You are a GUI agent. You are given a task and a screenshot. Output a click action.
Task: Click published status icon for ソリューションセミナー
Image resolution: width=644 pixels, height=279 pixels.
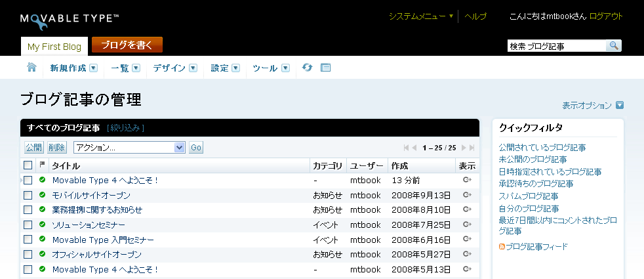[42, 225]
